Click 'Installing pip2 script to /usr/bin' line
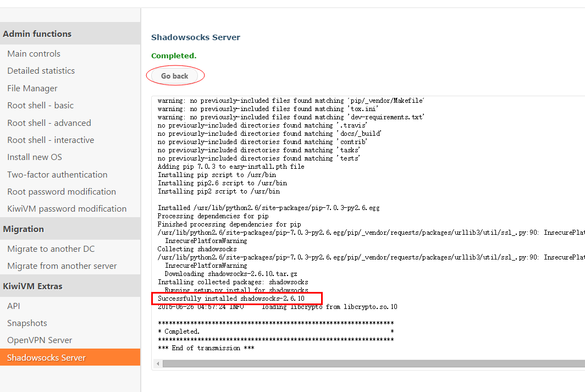585x392 pixels. click(219, 191)
